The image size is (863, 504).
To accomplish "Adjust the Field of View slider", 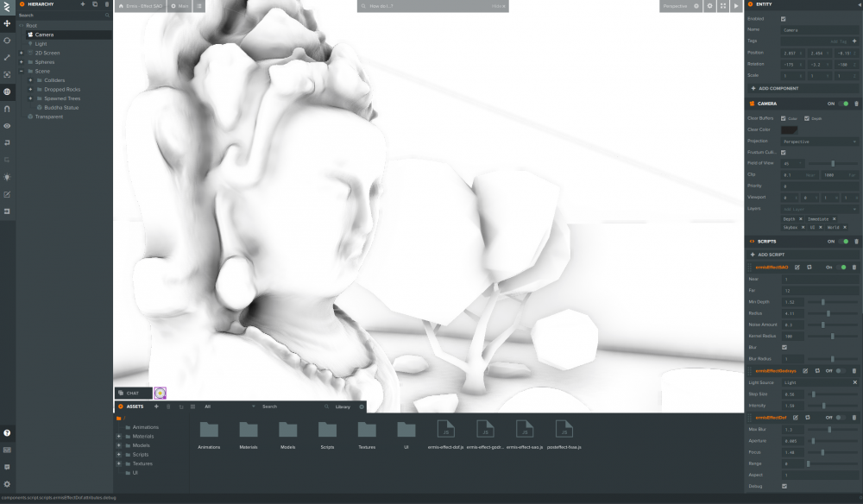I will (833, 163).
